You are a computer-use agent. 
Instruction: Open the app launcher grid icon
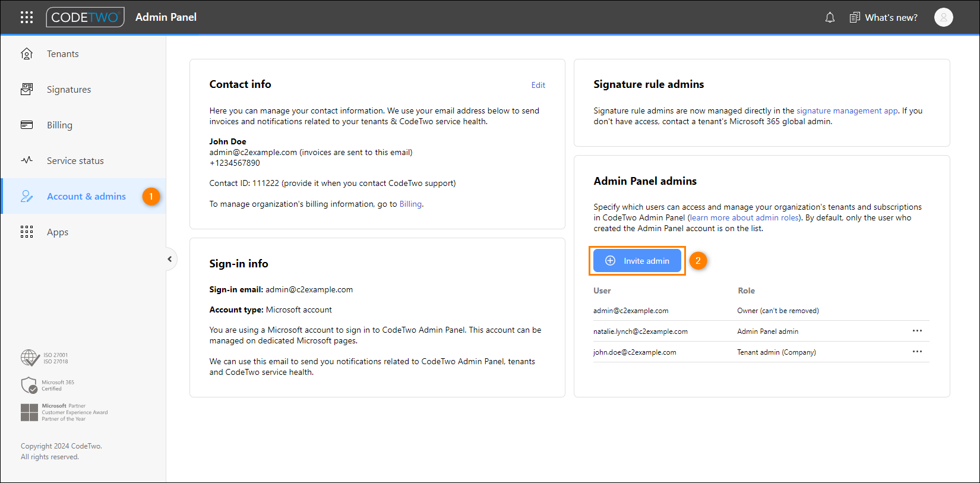[27, 17]
